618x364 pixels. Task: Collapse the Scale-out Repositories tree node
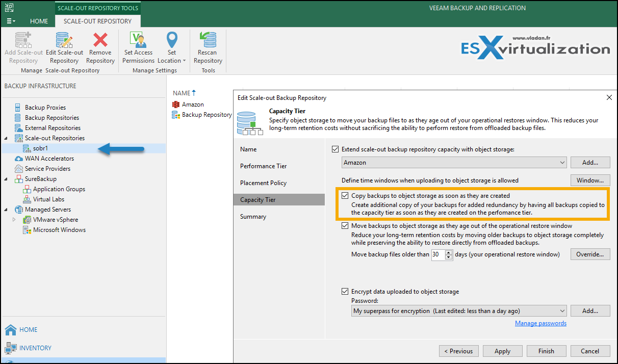pyautogui.click(x=7, y=138)
